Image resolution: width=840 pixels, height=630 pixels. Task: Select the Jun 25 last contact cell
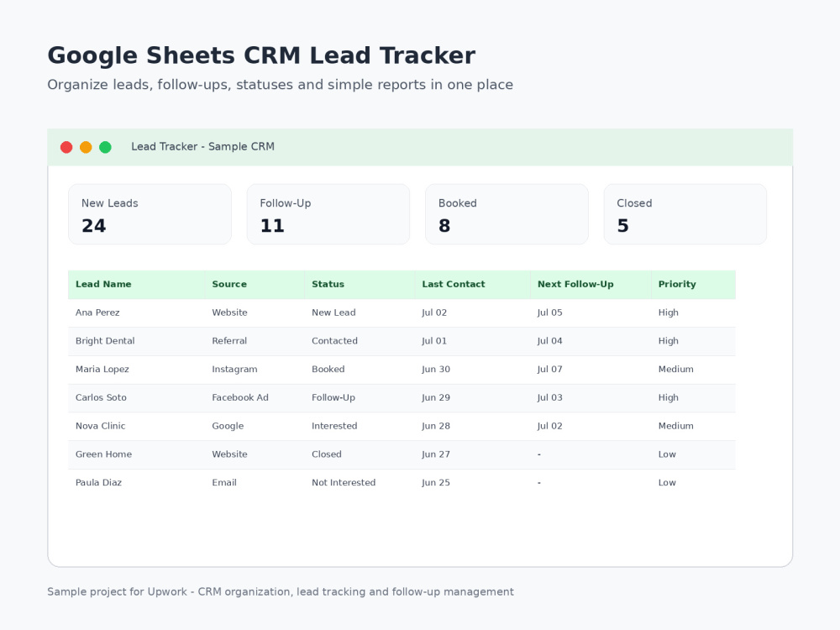(x=472, y=483)
